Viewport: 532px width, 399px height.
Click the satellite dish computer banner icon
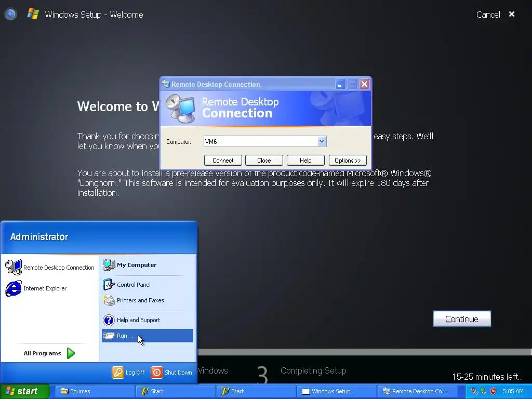tap(180, 109)
